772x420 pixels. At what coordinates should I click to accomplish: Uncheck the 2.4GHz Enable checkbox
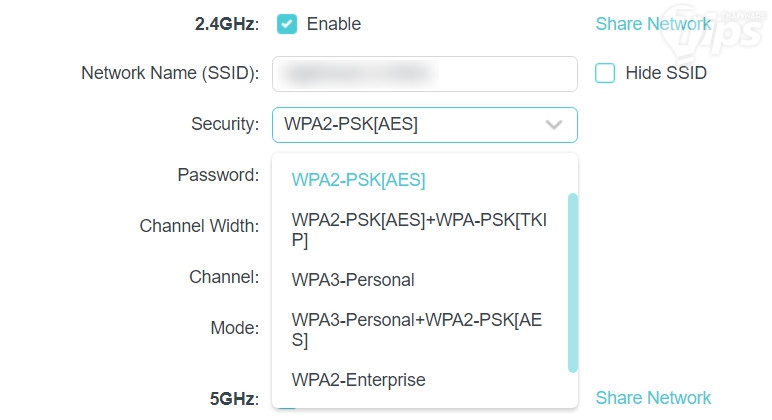pyautogui.click(x=287, y=23)
